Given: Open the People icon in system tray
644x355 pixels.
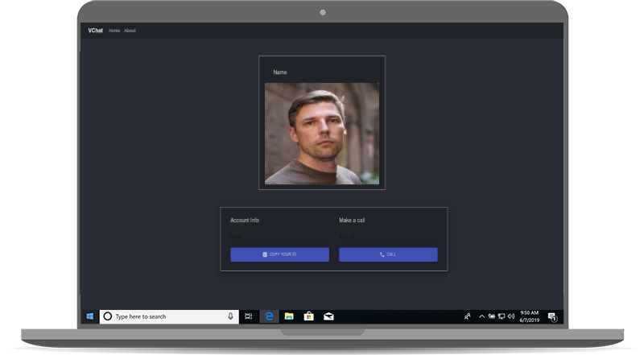Looking at the screenshot, I should (x=468, y=316).
